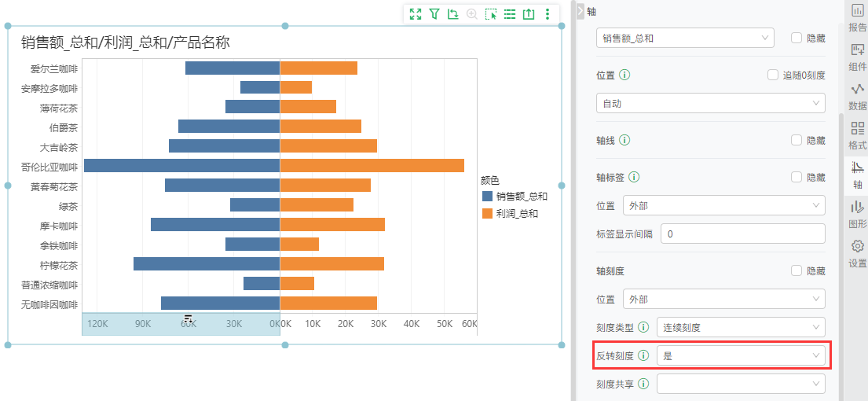868x401 pixels.
Task: Swap chart axes with the transpose icon
Action: click(453, 14)
